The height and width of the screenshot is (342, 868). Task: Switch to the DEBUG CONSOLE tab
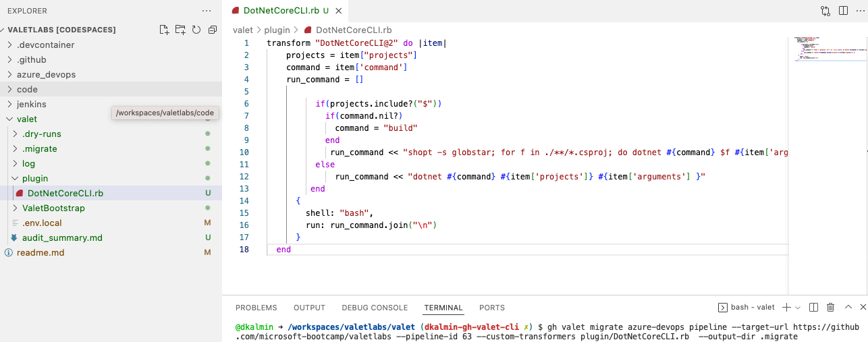[375, 308]
